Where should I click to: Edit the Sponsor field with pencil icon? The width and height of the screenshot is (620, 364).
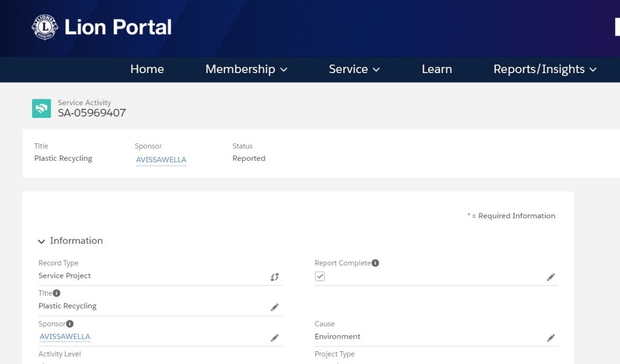pos(274,338)
